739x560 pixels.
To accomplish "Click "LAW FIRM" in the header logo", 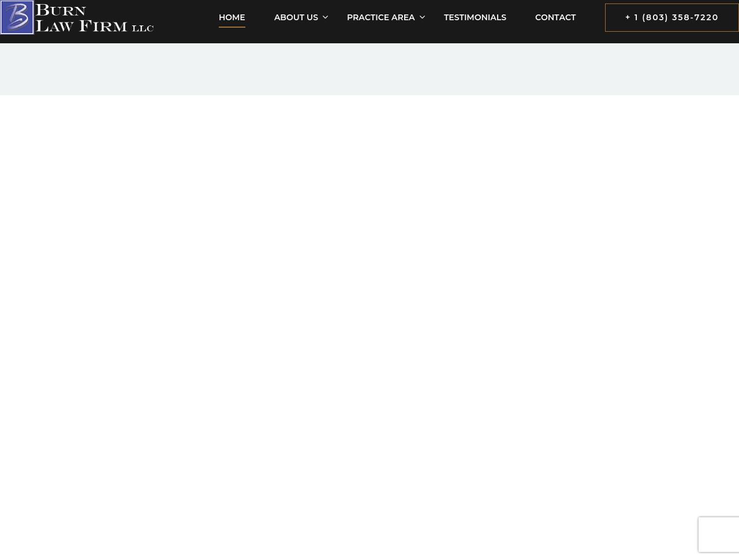I will click(81, 25).
